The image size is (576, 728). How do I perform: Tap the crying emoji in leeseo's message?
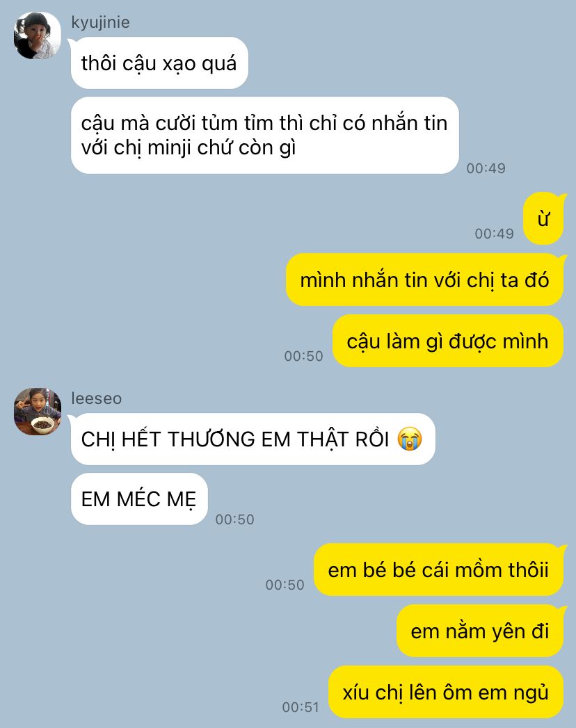[x=410, y=439]
